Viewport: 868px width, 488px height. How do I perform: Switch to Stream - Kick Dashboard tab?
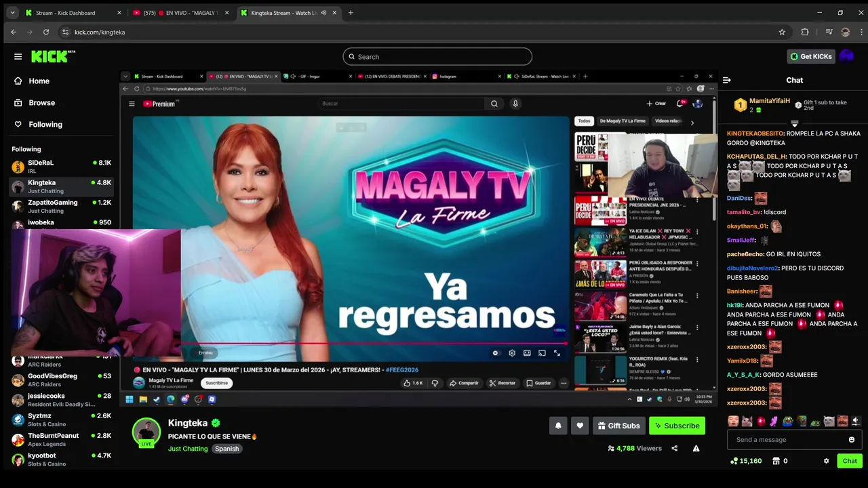pyautogui.click(x=73, y=13)
